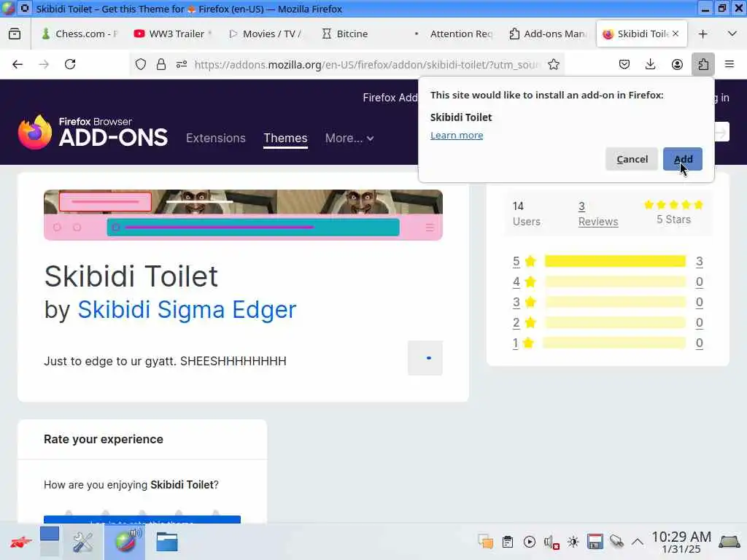This screenshot has height=560, width=747.
Task: Click the site security padlock icon
Action: (161, 64)
